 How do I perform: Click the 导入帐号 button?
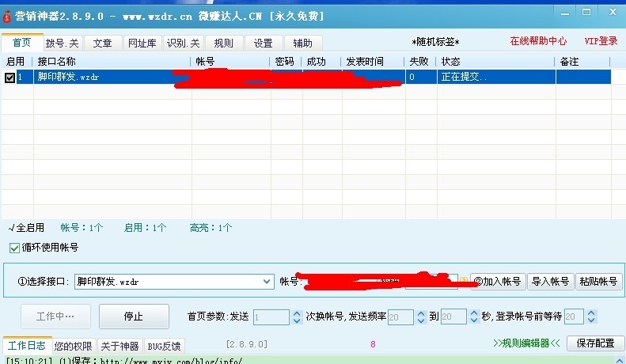click(551, 282)
